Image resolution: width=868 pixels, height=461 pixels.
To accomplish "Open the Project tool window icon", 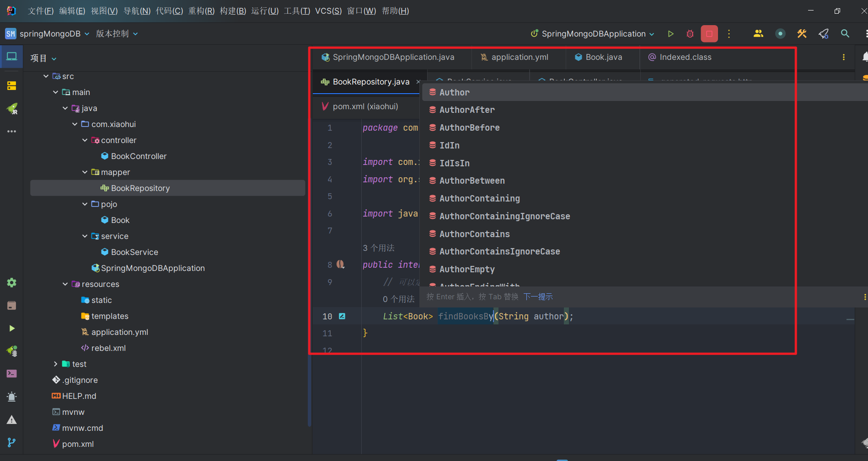I will point(11,57).
